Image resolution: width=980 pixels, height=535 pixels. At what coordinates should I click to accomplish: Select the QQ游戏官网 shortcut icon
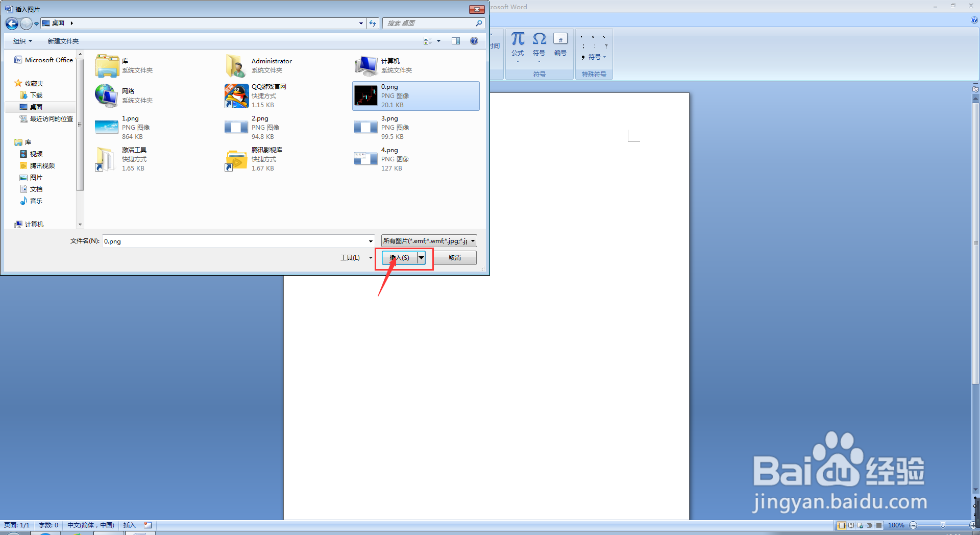click(x=236, y=96)
